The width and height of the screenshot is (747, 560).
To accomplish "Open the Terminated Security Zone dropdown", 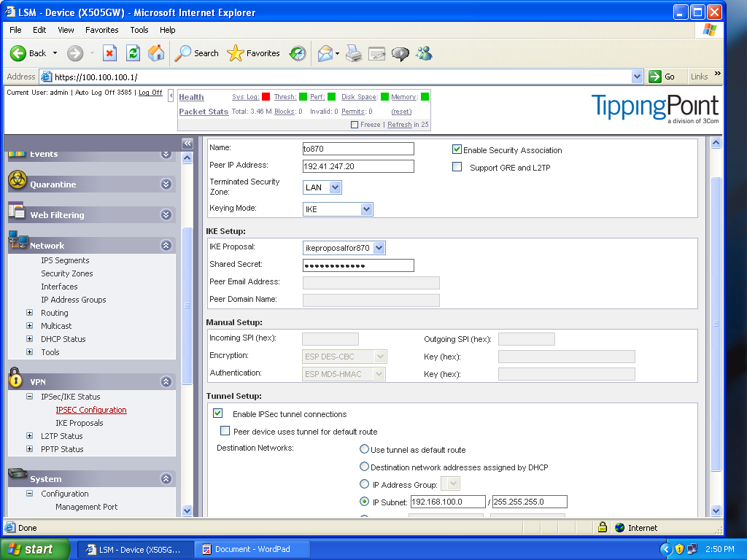I will pyautogui.click(x=335, y=187).
